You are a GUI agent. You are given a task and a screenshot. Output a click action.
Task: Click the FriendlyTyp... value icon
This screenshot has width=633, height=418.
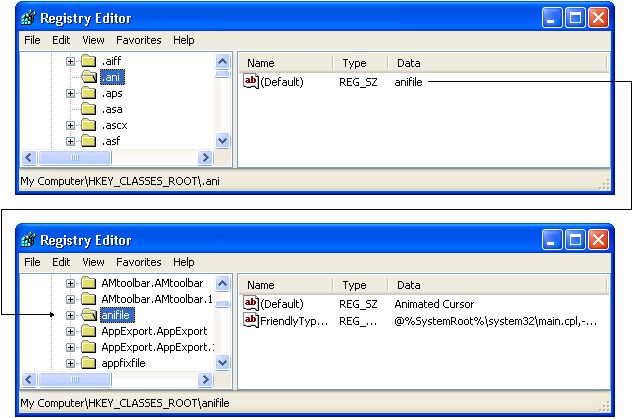point(251,321)
